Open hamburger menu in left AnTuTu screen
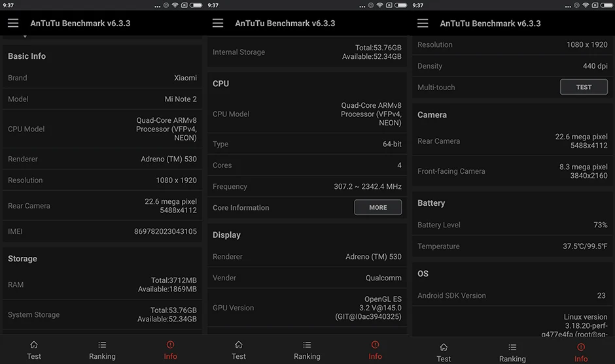This screenshot has width=615, height=364. coord(13,23)
